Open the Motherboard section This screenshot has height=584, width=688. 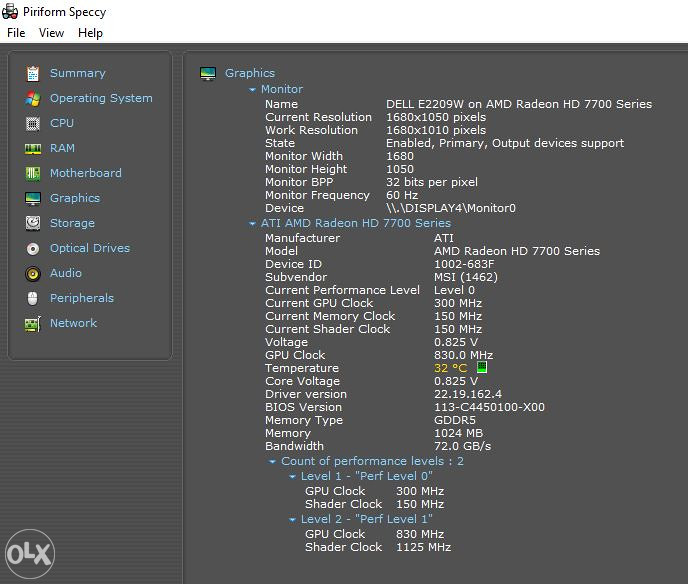[x=86, y=173]
